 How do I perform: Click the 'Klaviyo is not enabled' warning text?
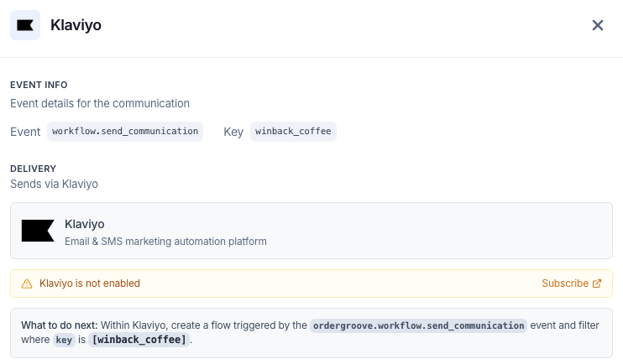[90, 283]
